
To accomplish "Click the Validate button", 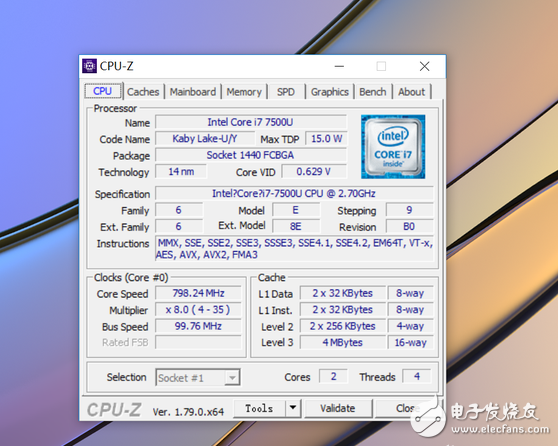I will (x=338, y=408).
